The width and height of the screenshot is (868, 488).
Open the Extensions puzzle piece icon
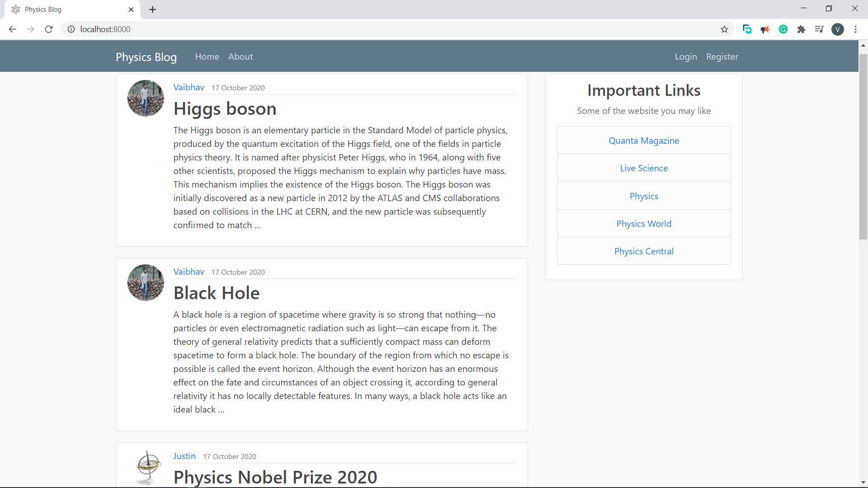801,29
